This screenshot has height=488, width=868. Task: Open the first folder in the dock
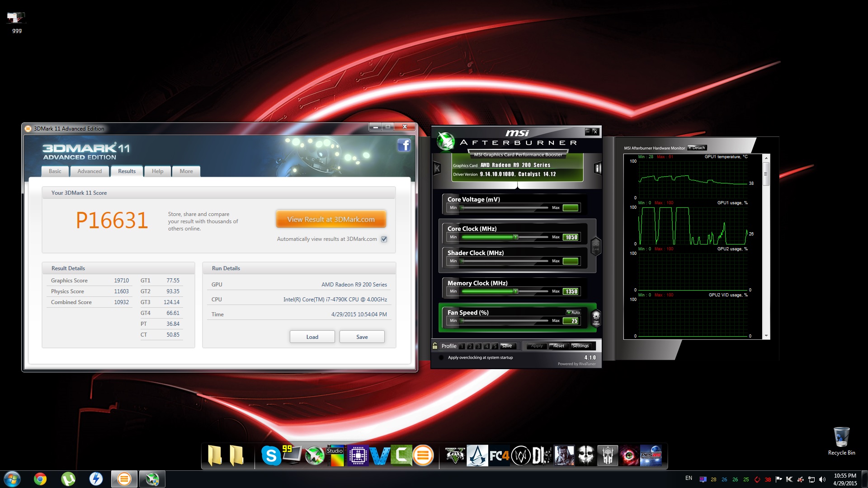[215, 455]
